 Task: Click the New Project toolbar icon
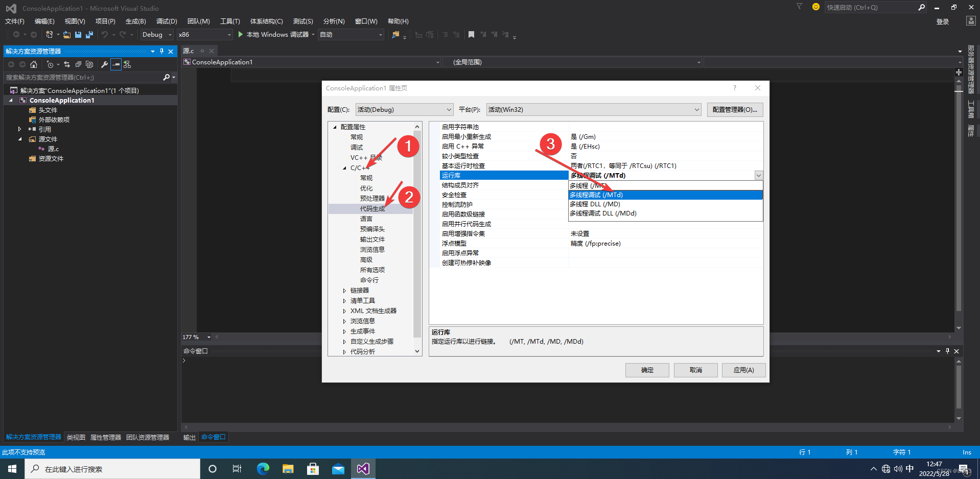tap(49, 34)
